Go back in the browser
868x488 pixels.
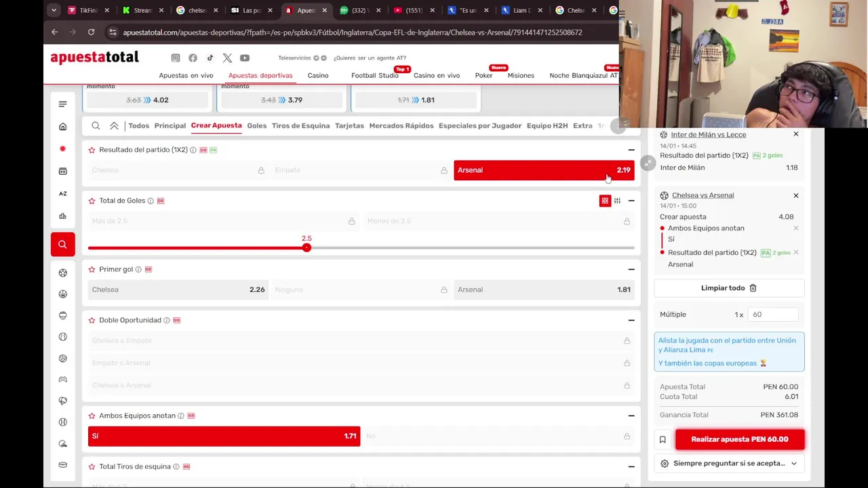click(x=55, y=32)
